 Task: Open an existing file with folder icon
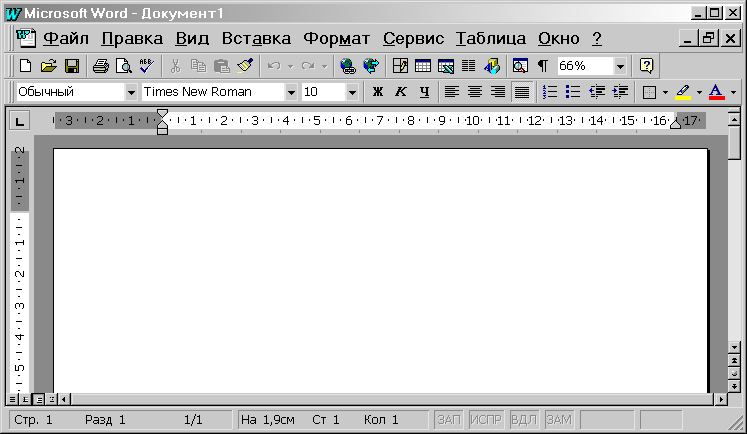48,66
